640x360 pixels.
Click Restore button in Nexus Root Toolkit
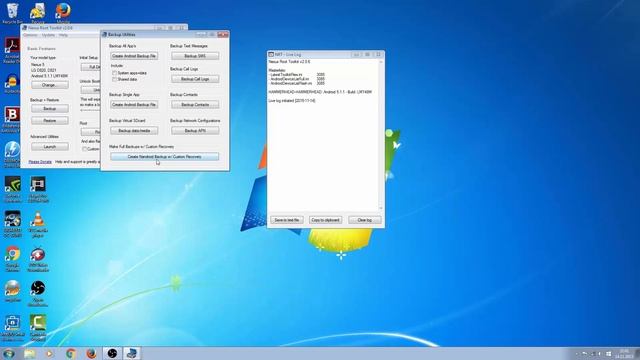pyautogui.click(x=50, y=121)
